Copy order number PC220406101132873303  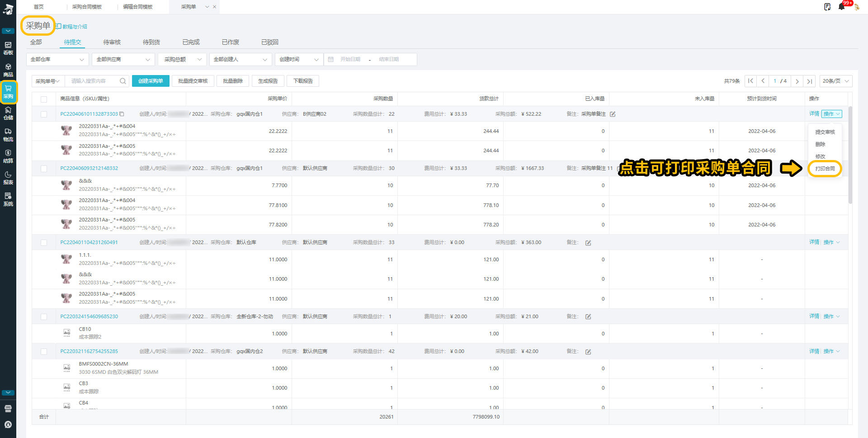tap(122, 114)
